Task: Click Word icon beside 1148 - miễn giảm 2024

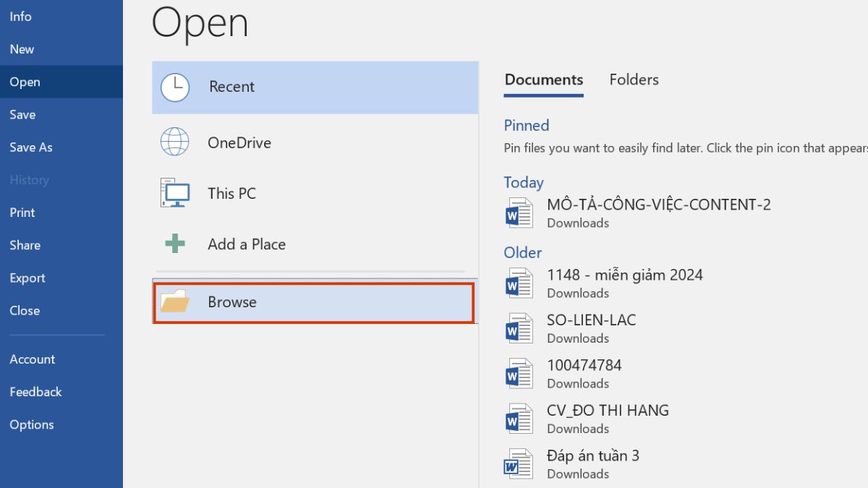Action: pyautogui.click(x=519, y=283)
